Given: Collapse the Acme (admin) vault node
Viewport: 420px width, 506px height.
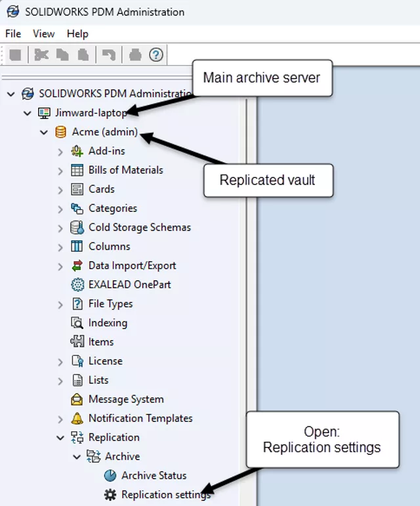Looking at the screenshot, I should (x=44, y=133).
